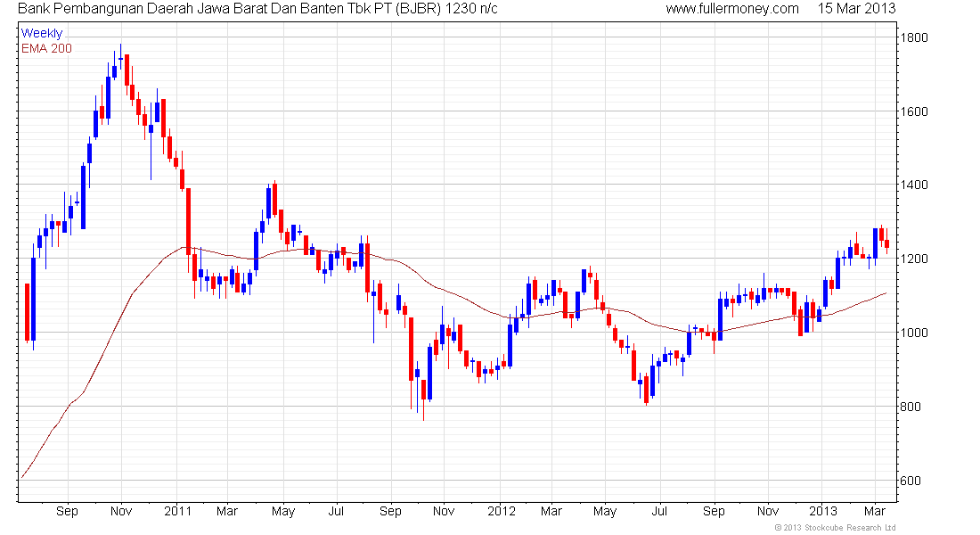This screenshot has height=535, width=980.
Task: Click the date '15 Mar 2013'
Action: (x=856, y=9)
